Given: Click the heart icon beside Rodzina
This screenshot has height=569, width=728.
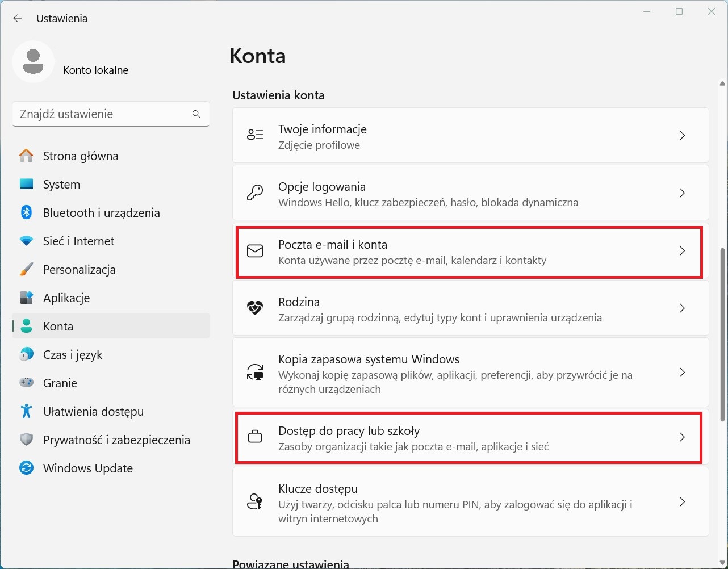Looking at the screenshot, I should coord(255,308).
